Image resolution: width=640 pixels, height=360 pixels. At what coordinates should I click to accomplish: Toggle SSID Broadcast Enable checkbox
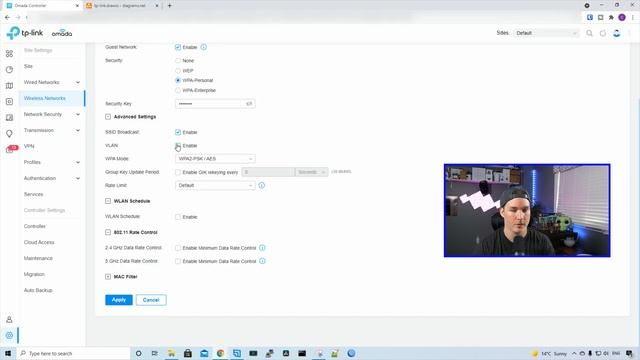(178, 132)
